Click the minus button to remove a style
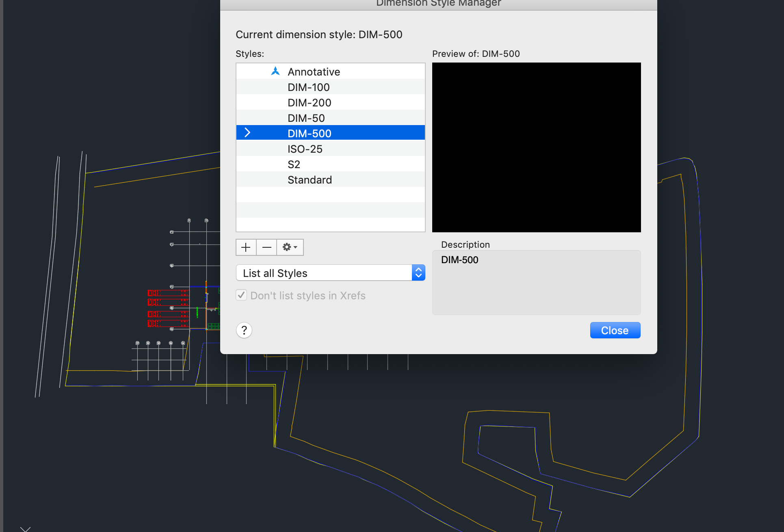This screenshot has height=532, width=784. click(x=266, y=247)
